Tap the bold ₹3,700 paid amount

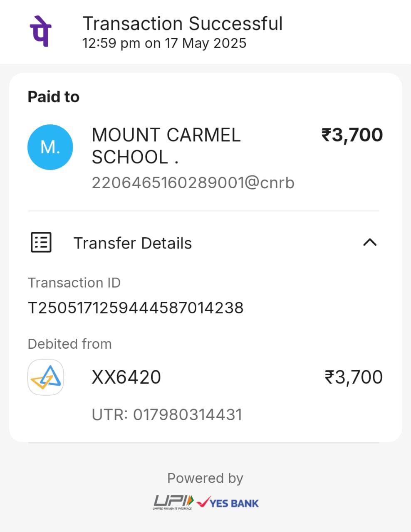pos(352,135)
